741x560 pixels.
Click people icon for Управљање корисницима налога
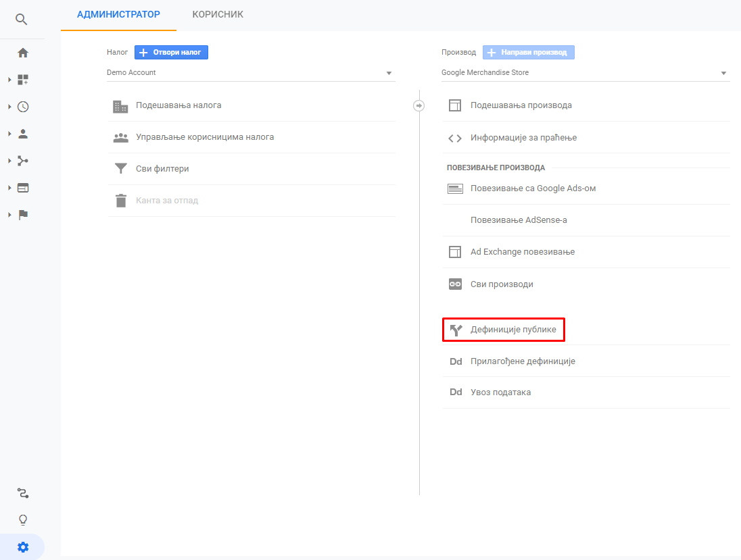(x=120, y=137)
